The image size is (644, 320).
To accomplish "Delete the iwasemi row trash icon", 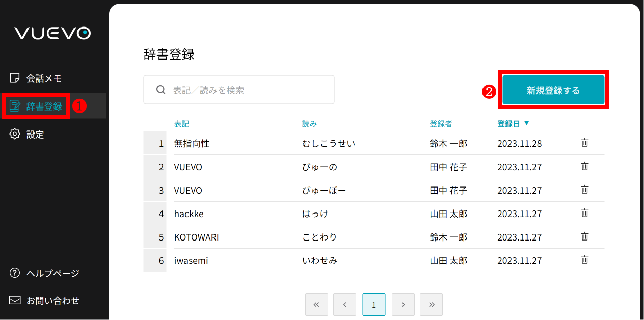I will pyautogui.click(x=584, y=260).
